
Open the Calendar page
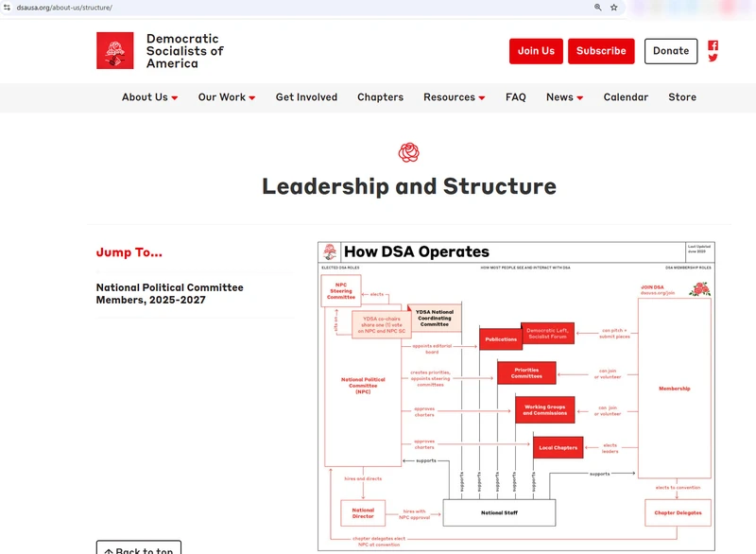(x=626, y=97)
